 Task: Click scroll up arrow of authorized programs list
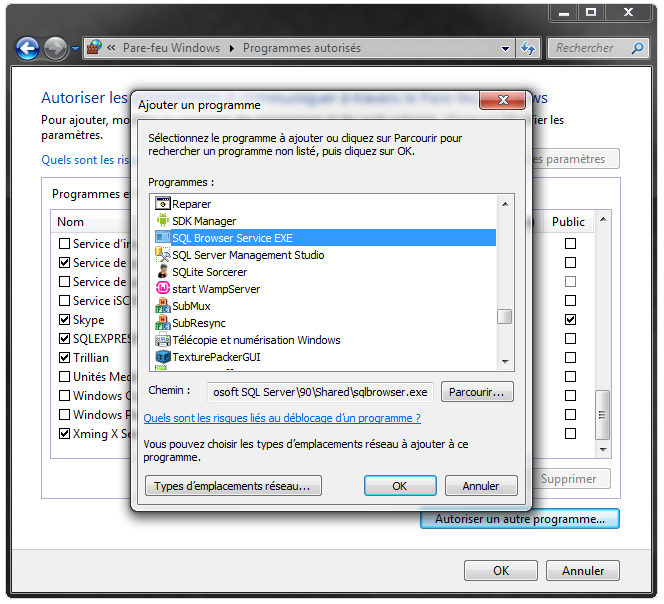coord(603,219)
